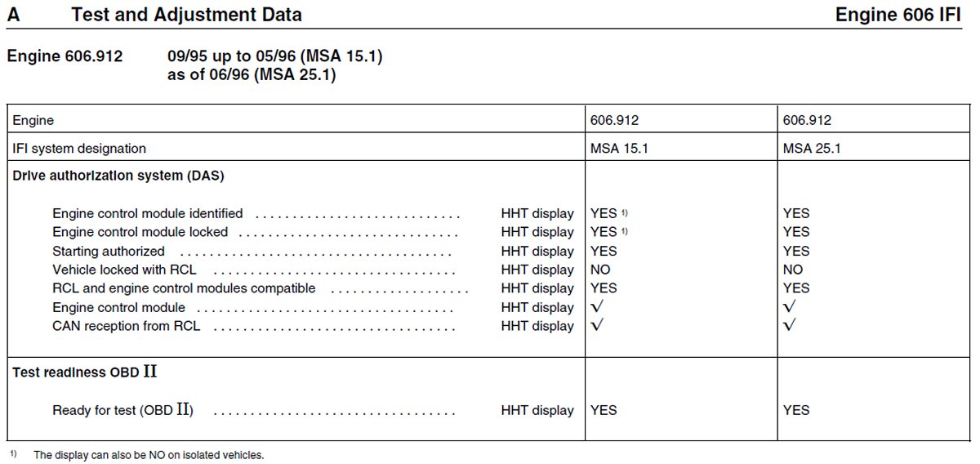Click 'Vehicle locked with RCL' row label

click(x=124, y=270)
